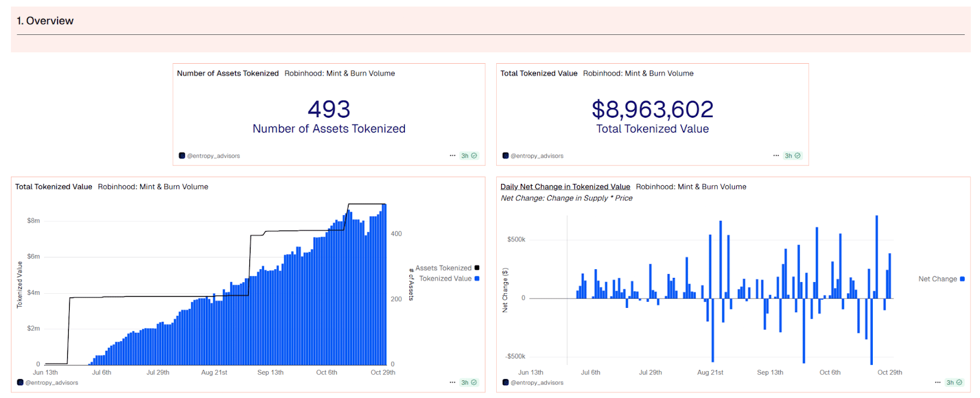Viewport: 980px width, 398px height.
Task: Click the entropy_advisors avatar in Number of Assets Tokenized card
Action: click(x=181, y=156)
